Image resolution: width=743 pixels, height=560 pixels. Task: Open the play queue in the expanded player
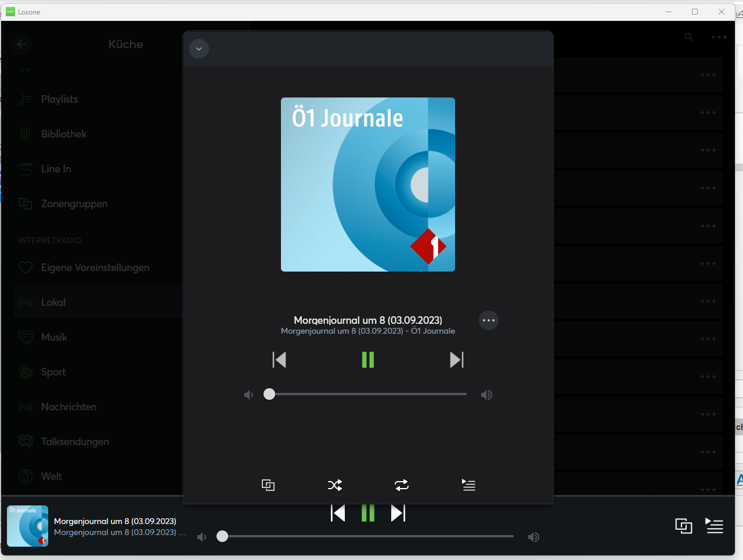tap(468, 485)
